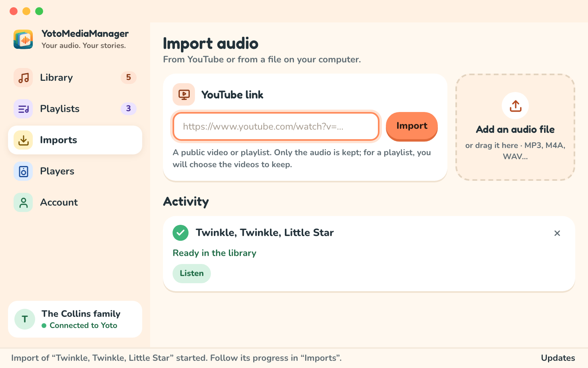
Task: Open Updates in the status bar
Action: (x=558, y=358)
